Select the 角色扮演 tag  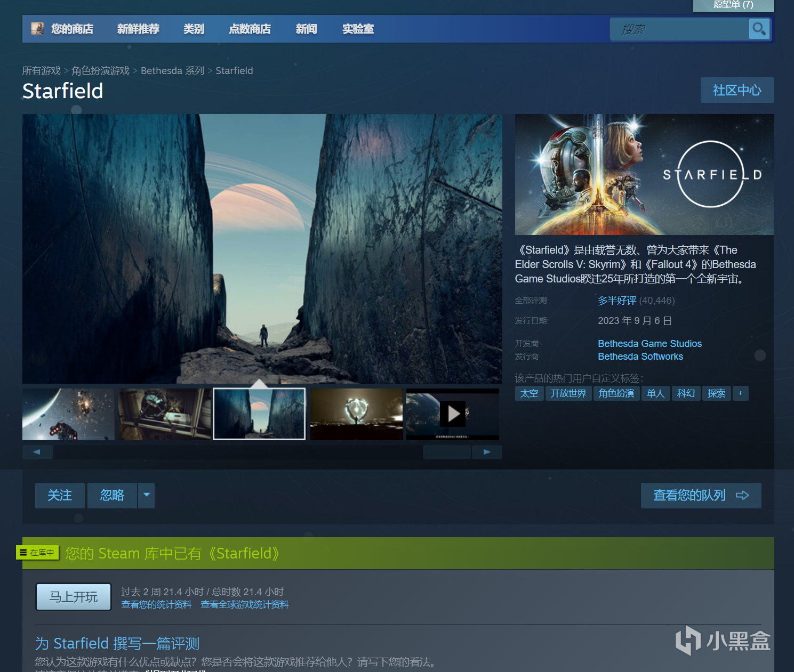(x=616, y=393)
